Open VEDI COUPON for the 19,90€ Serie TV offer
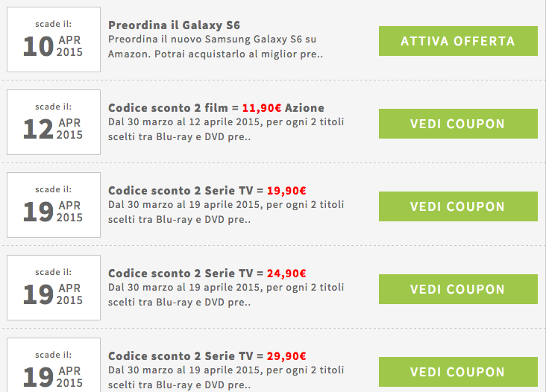The width and height of the screenshot is (546, 392). click(x=458, y=206)
